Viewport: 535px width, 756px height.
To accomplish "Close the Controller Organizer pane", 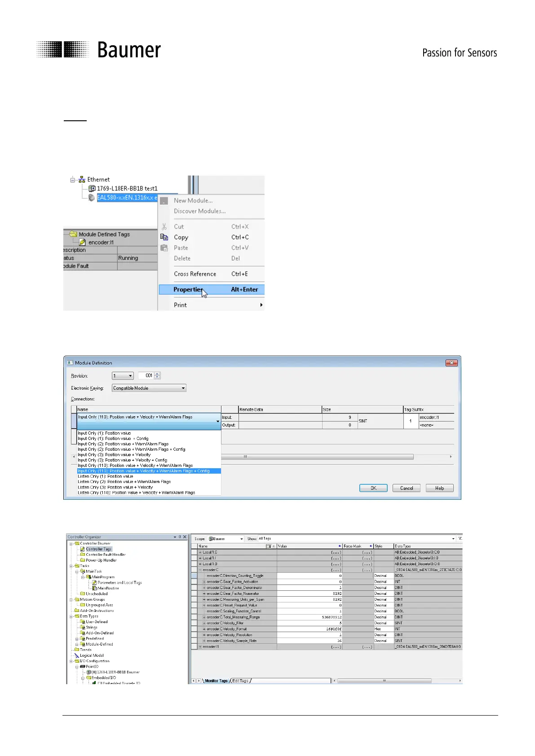I will tap(185, 537).
